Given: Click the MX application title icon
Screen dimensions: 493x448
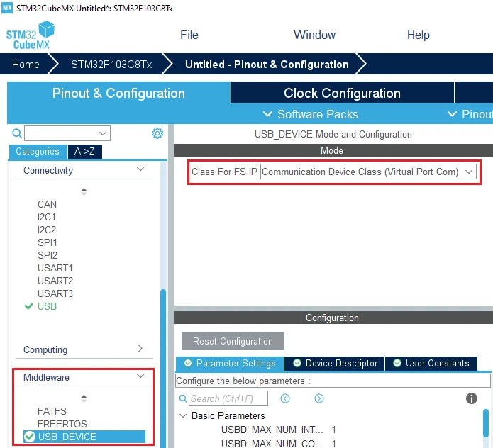Looking at the screenshot, I should (7, 8).
